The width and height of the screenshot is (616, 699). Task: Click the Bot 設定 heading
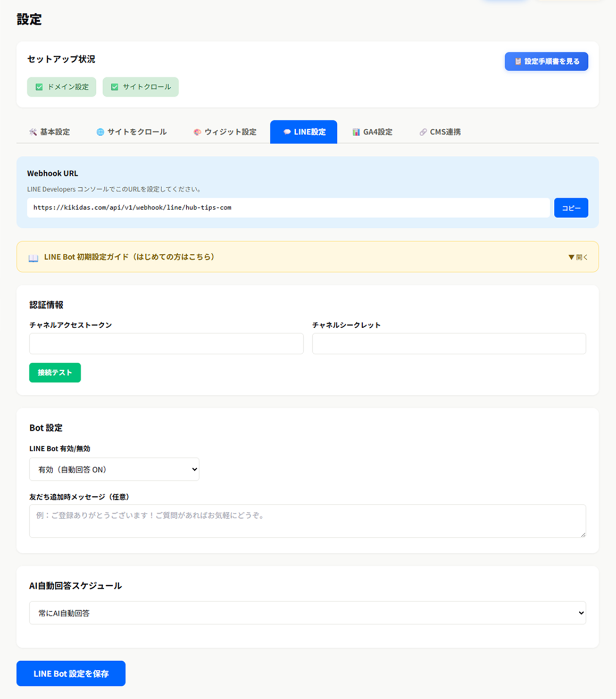46,428
